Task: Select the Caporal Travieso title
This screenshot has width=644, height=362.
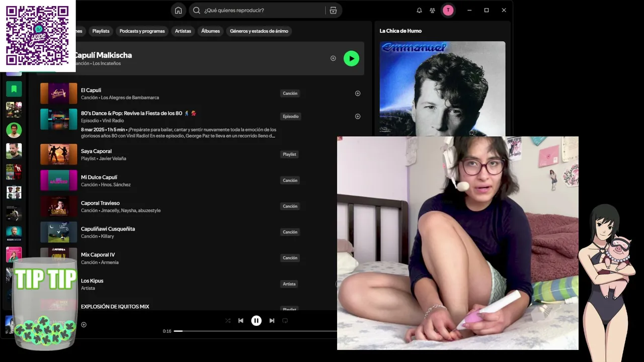Action: 100,203
